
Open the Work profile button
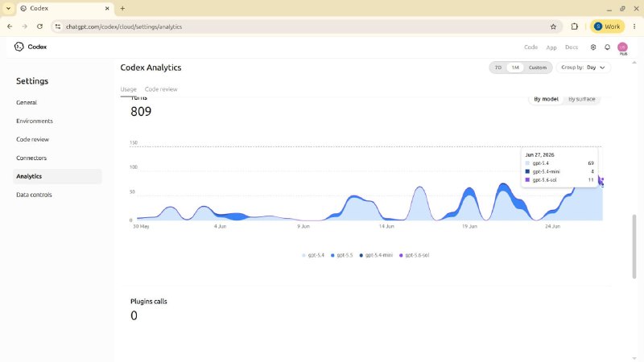tap(607, 27)
